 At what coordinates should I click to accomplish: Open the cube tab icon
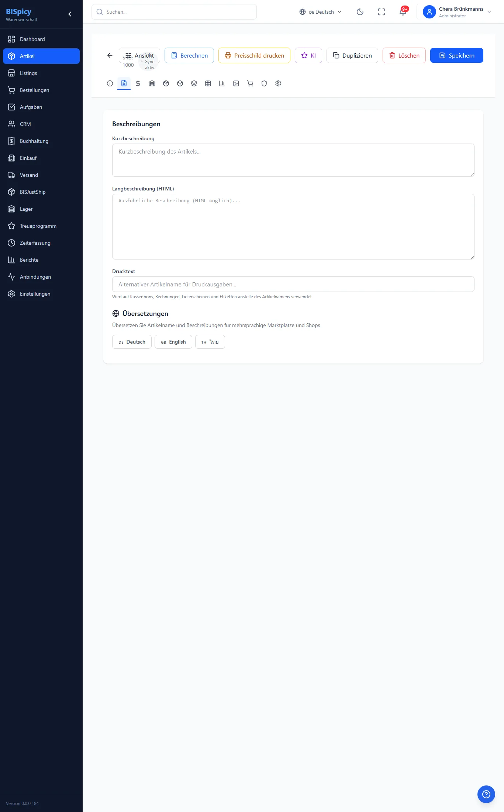(180, 83)
